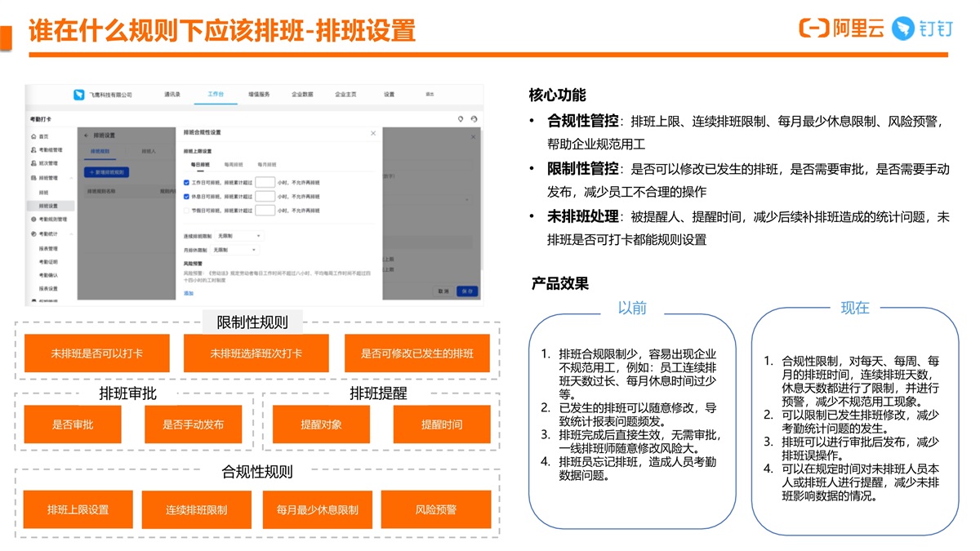This screenshot has height=551, width=980.
Task: Click the location pin icon at top right
Action: click(461, 119)
